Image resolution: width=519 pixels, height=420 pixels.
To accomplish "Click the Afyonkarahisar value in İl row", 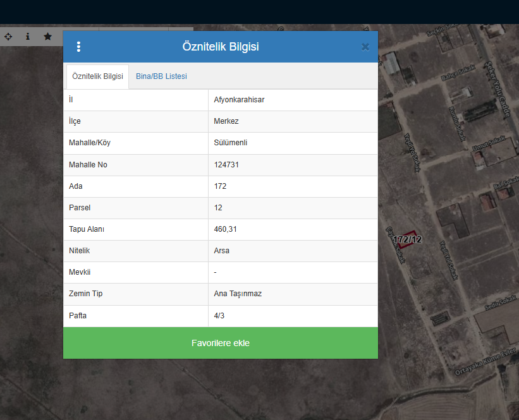I will (x=239, y=100).
